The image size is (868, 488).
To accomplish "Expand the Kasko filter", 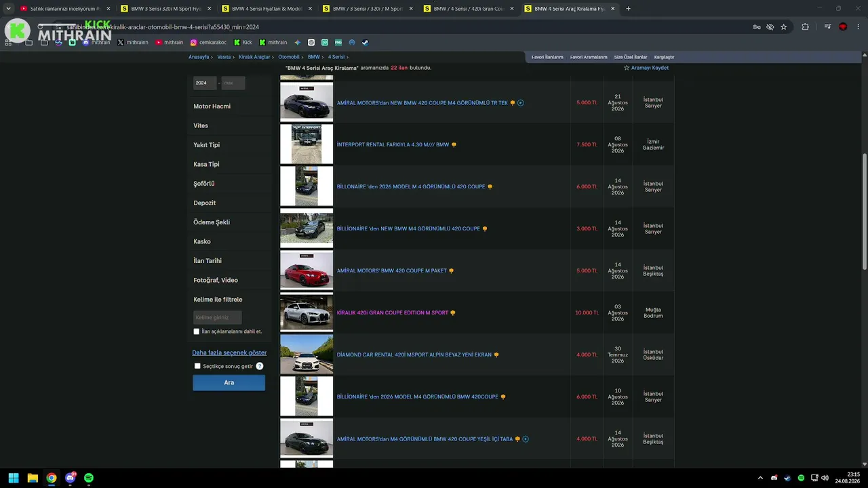I will (x=229, y=241).
